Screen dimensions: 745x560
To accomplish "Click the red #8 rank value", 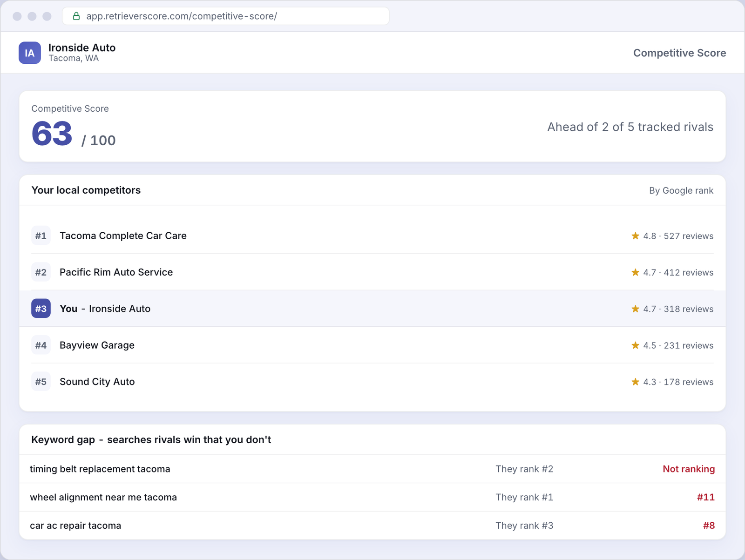I will point(709,526).
